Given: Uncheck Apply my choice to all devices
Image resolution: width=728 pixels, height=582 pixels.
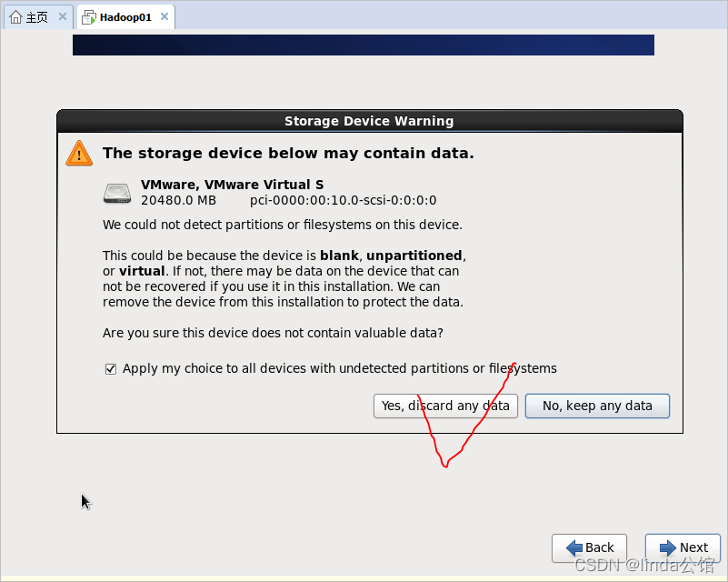Looking at the screenshot, I should [111, 369].
